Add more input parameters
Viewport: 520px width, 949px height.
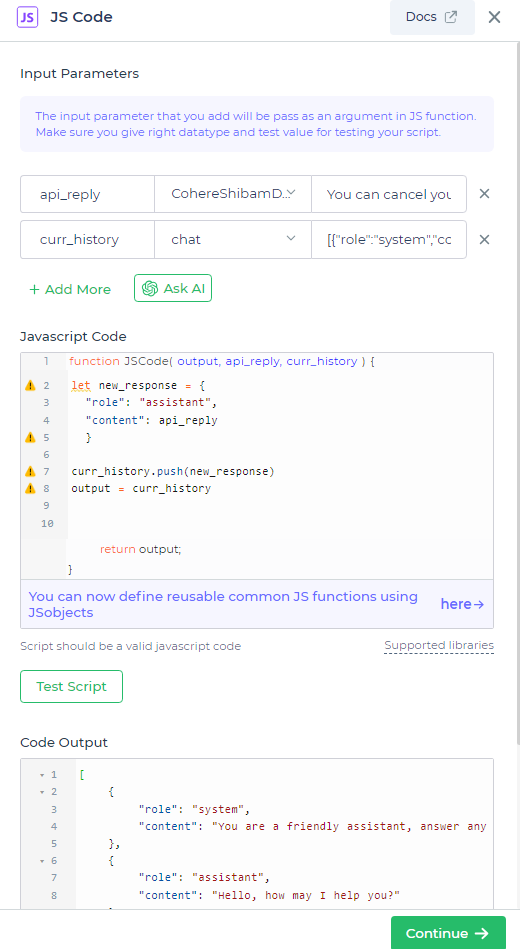pos(70,289)
